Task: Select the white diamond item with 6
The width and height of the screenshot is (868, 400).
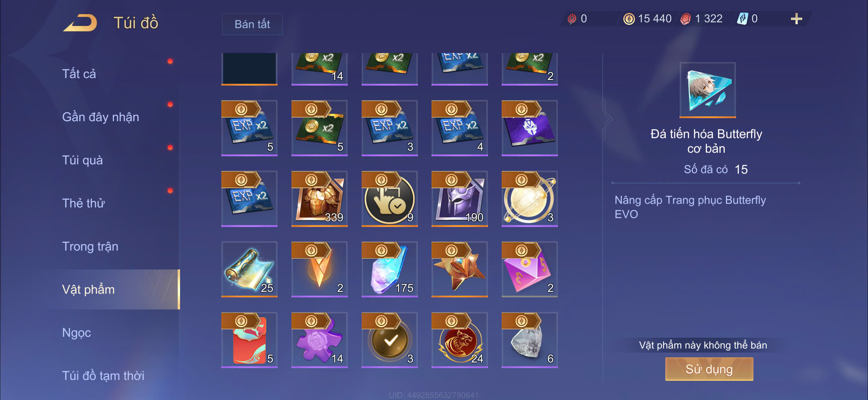Action: [530, 340]
